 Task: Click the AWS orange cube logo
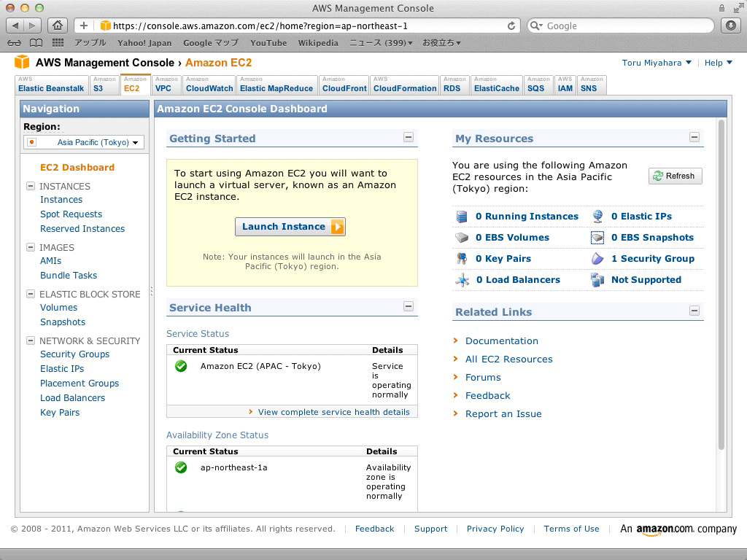click(x=22, y=62)
